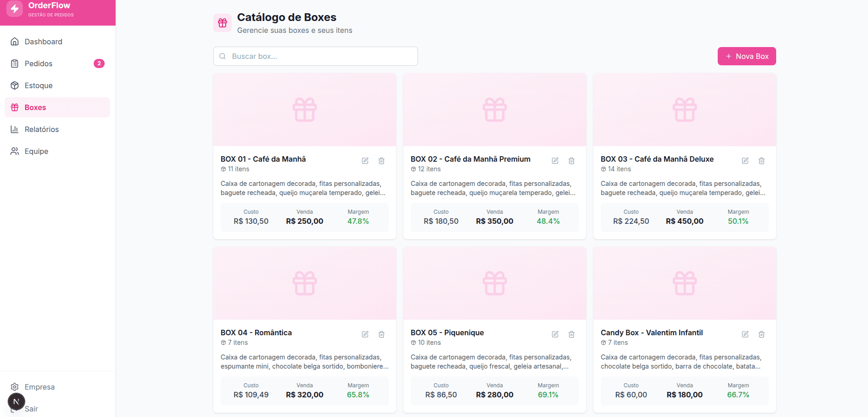Edit BOX 02 - Café da Manhã Premium
The image size is (868, 417).
click(x=555, y=161)
